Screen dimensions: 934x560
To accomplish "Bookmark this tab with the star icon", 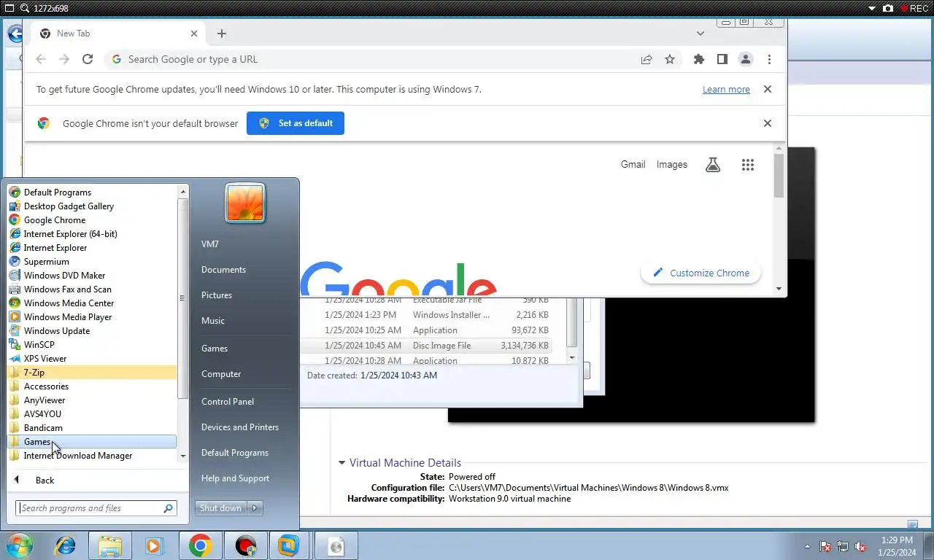I will (670, 60).
